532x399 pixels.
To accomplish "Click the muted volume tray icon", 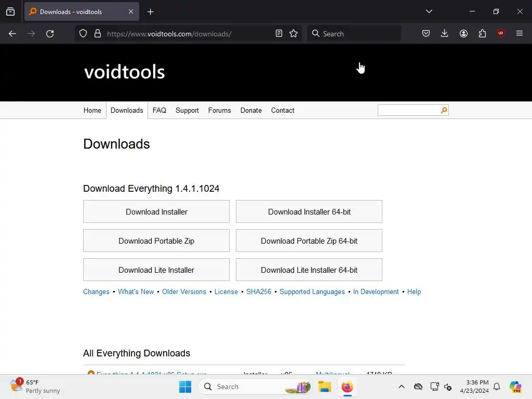I will click(448, 387).
